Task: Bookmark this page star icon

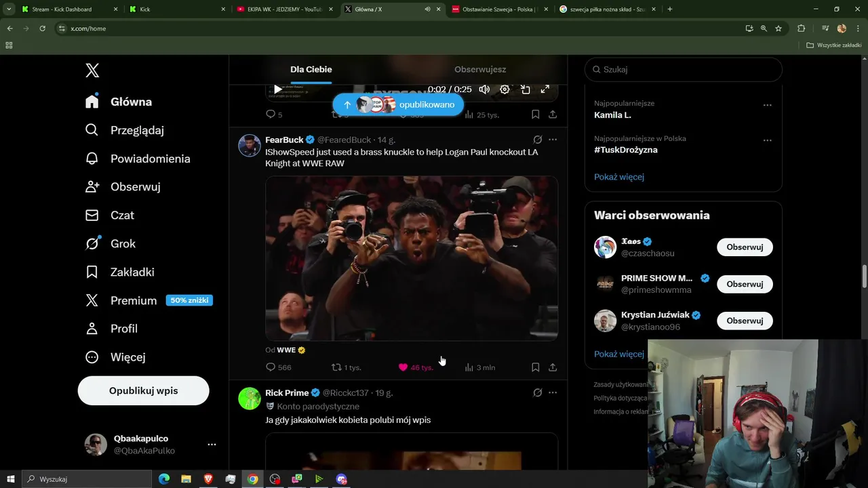Action: [x=778, y=28]
